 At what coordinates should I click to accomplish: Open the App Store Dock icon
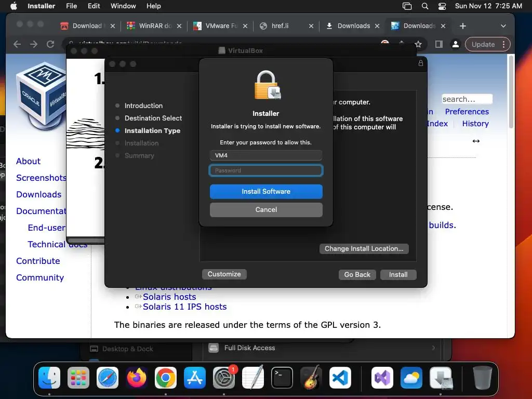(195, 378)
